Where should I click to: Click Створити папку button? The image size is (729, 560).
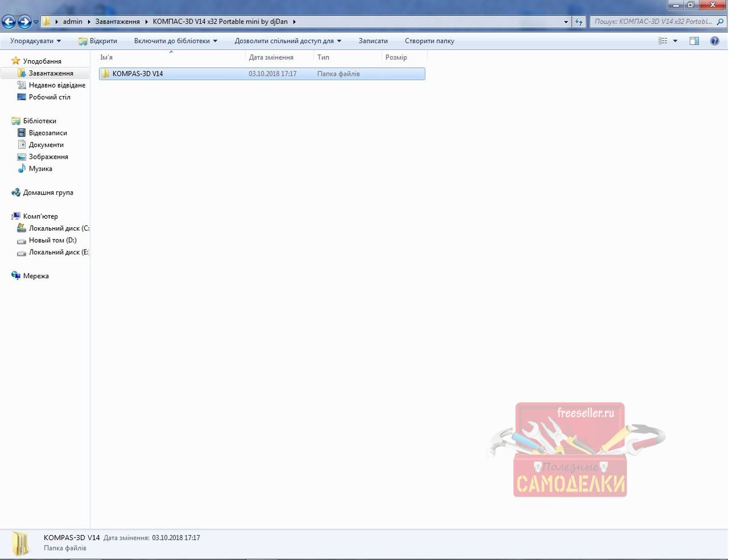(430, 41)
